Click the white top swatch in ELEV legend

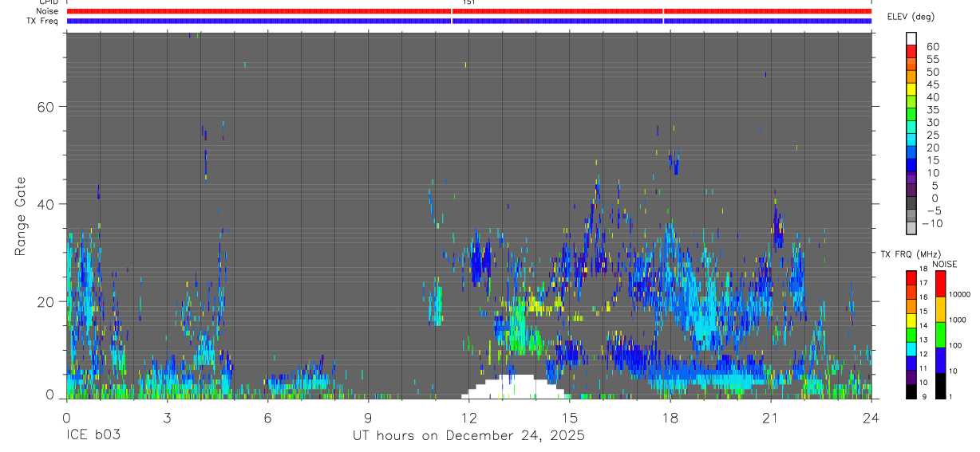(911, 38)
